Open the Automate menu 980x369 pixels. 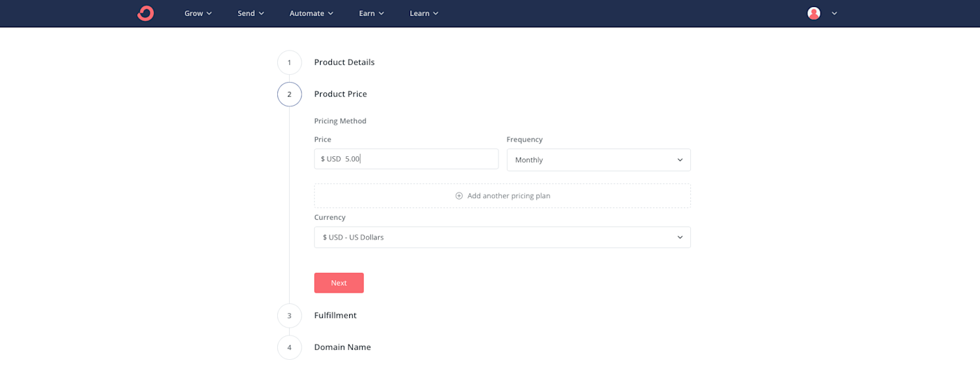(311, 13)
